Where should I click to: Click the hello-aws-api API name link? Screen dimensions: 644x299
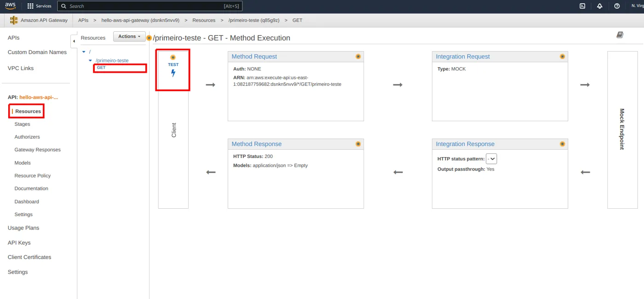point(39,97)
